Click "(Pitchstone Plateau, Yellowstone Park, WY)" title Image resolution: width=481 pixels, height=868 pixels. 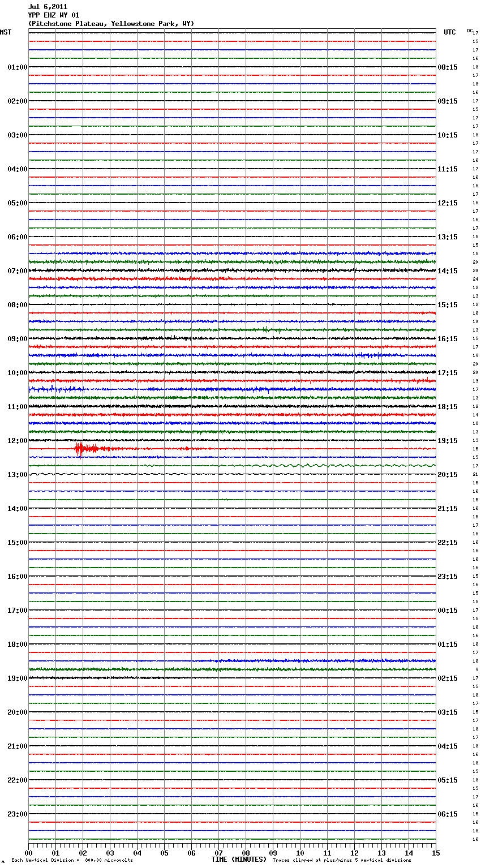coord(111,24)
